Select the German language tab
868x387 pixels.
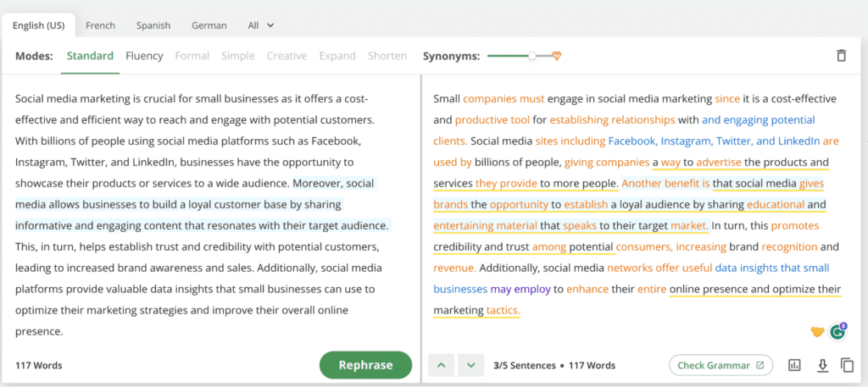(x=209, y=25)
